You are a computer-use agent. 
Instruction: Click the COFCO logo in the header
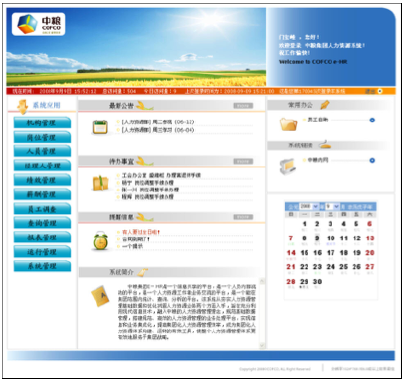pos(38,24)
